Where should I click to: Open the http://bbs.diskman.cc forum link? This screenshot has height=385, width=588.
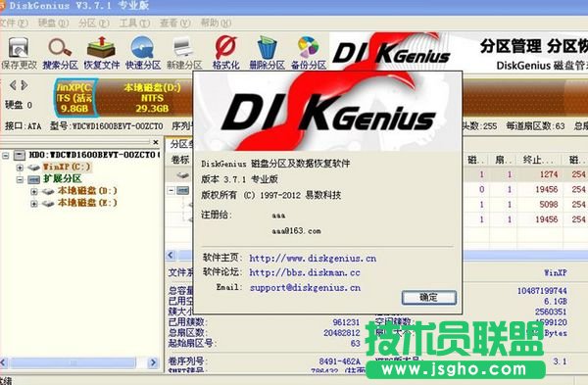pyautogui.click(x=305, y=272)
